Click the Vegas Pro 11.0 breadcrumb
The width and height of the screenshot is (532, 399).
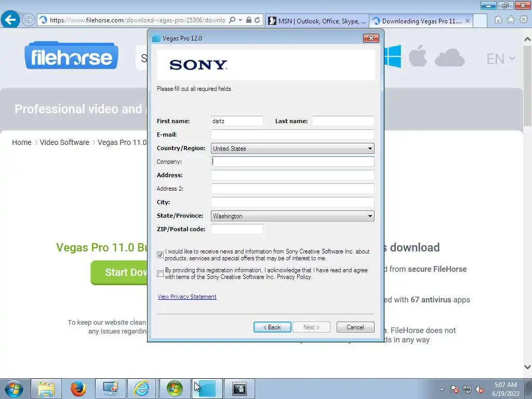click(122, 142)
